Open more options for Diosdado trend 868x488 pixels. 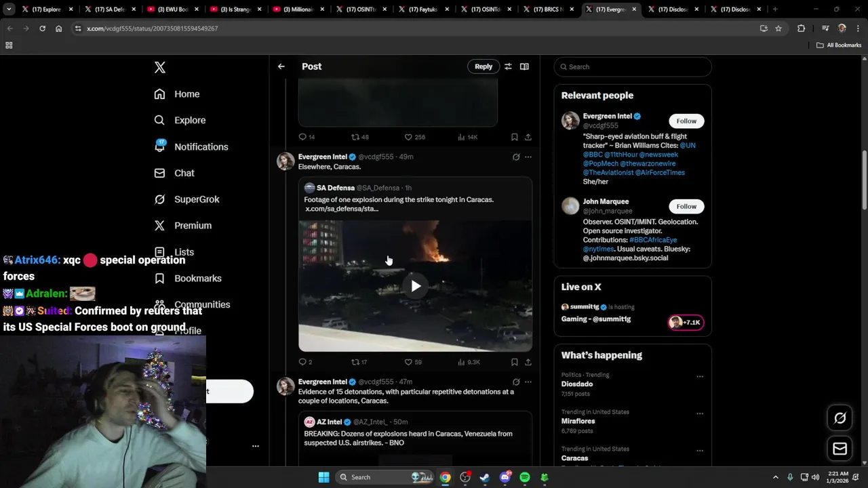700,377
